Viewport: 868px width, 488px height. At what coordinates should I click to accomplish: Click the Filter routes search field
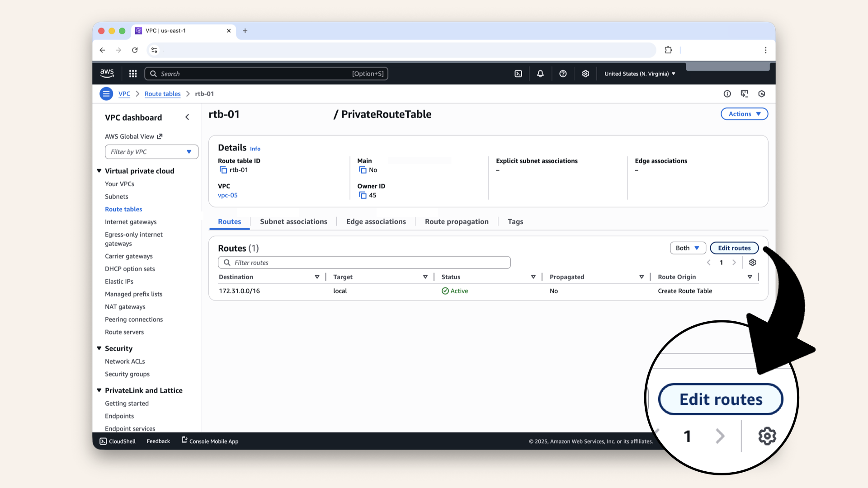tap(364, 262)
